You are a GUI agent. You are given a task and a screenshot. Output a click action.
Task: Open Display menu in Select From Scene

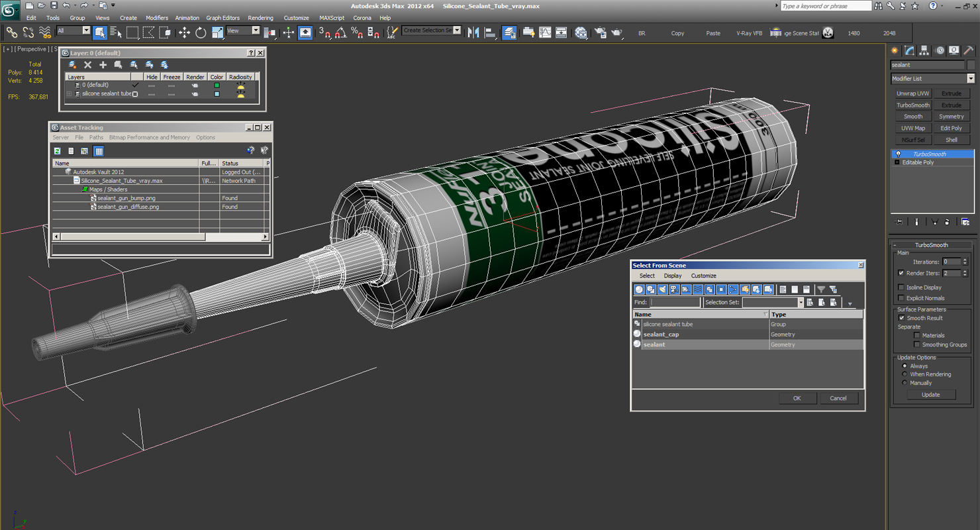673,276
